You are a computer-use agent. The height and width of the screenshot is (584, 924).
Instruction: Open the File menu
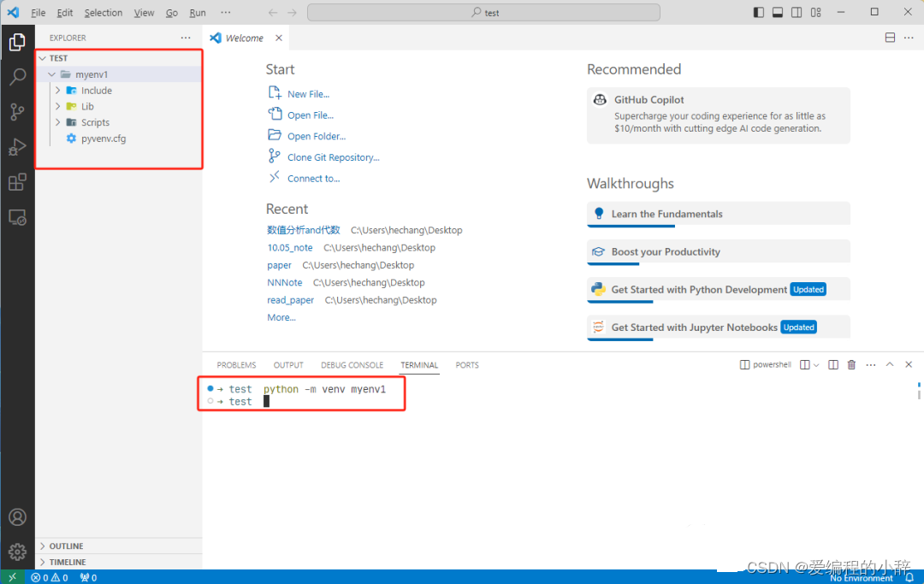38,12
